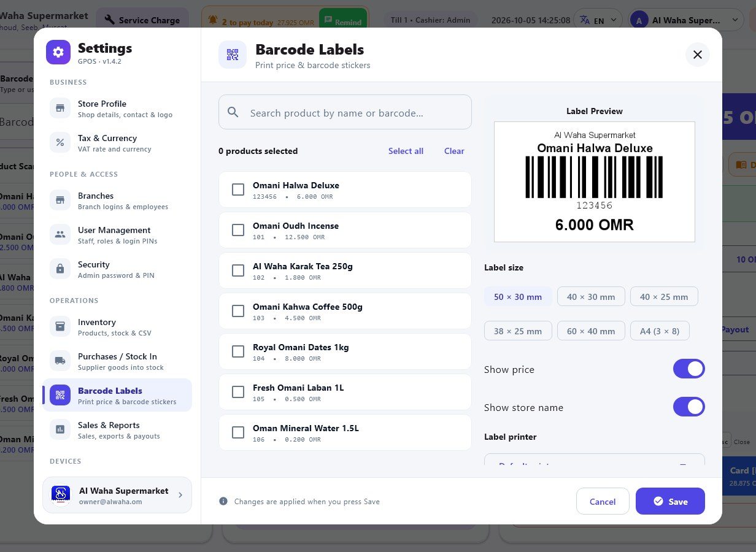Click the 0 products selected text
756x552 pixels.
coord(258,151)
